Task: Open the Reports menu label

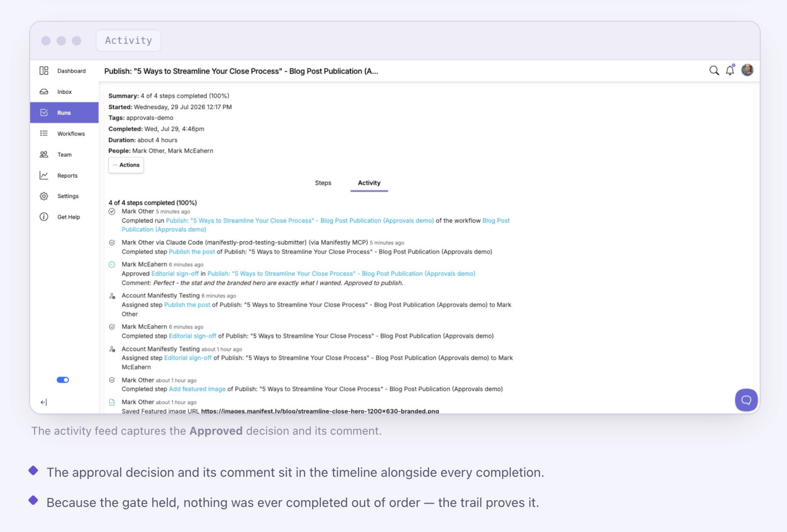Action: (x=67, y=176)
